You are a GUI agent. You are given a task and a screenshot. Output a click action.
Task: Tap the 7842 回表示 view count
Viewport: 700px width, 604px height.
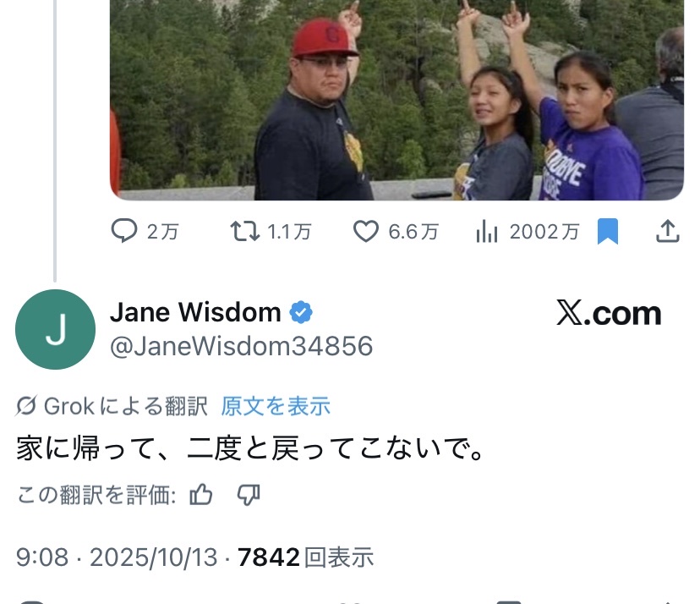305,557
